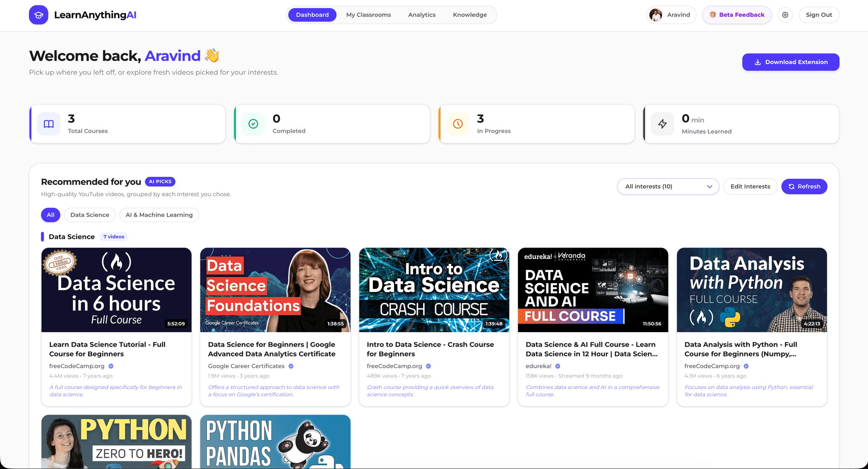Filter by Data Science chip
The width and height of the screenshot is (868, 469).
click(x=90, y=215)
